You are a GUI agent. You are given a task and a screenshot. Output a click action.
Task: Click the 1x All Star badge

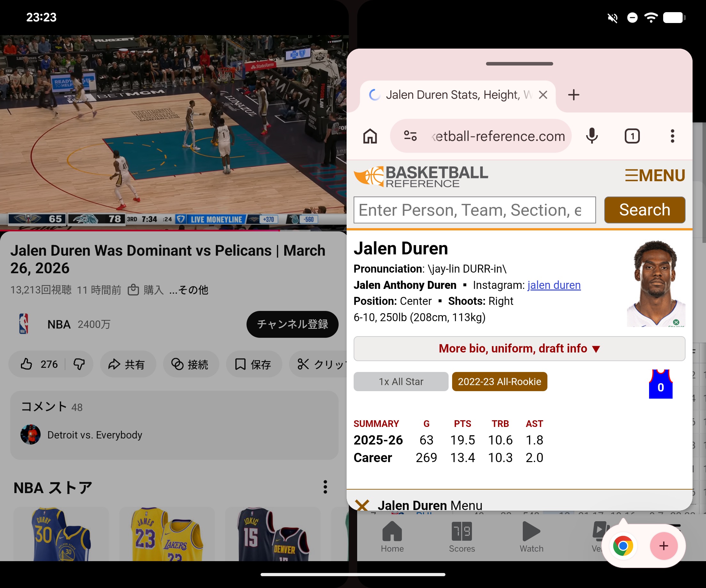[401, 382]
